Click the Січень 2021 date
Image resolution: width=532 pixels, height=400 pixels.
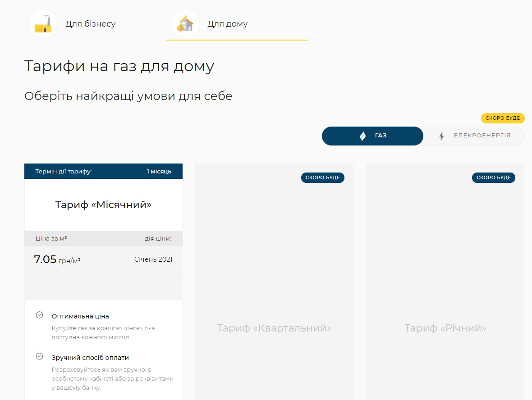pyautogui.click(x=153, y=259)
